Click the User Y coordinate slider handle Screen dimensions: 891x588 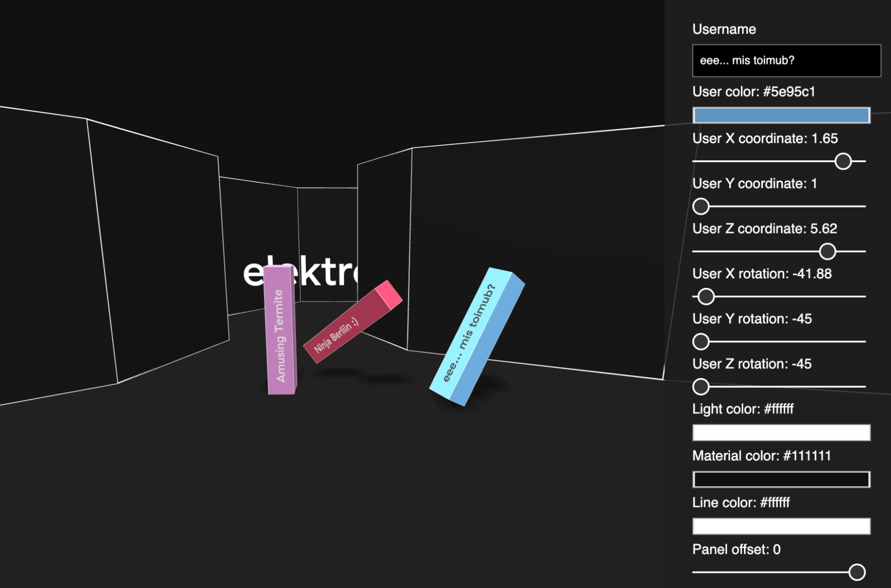coord(701,206)
